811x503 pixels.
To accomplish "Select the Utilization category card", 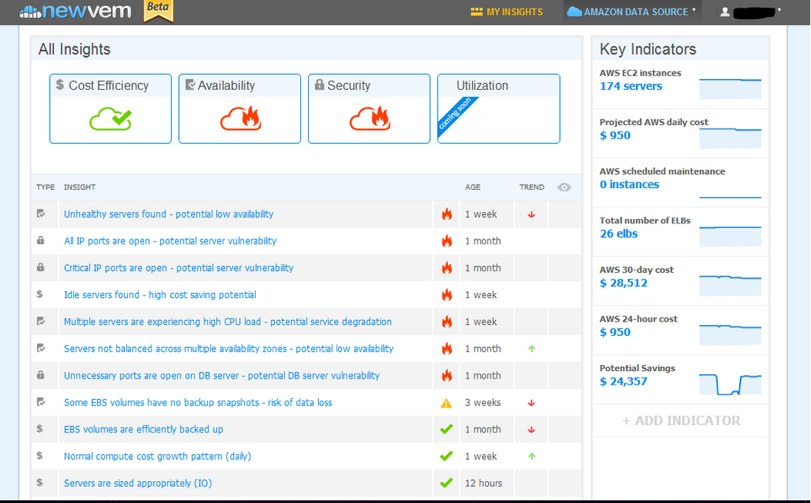I will point(497,108).
